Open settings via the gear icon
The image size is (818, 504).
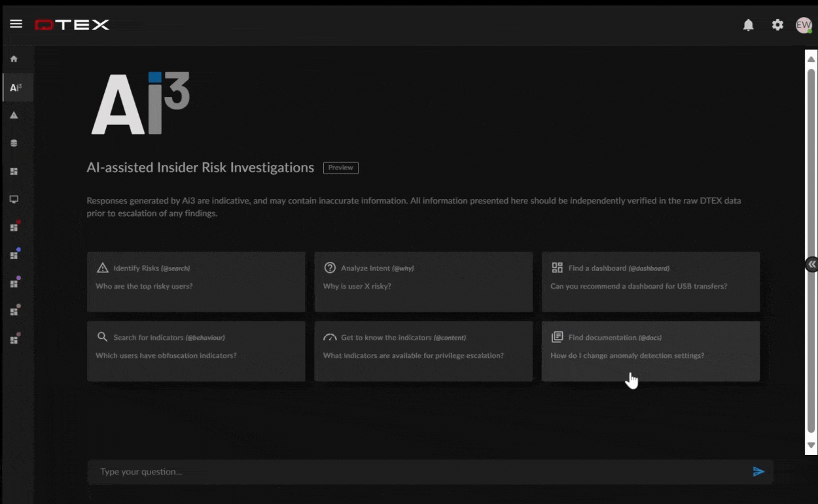(x=777, y=25)
